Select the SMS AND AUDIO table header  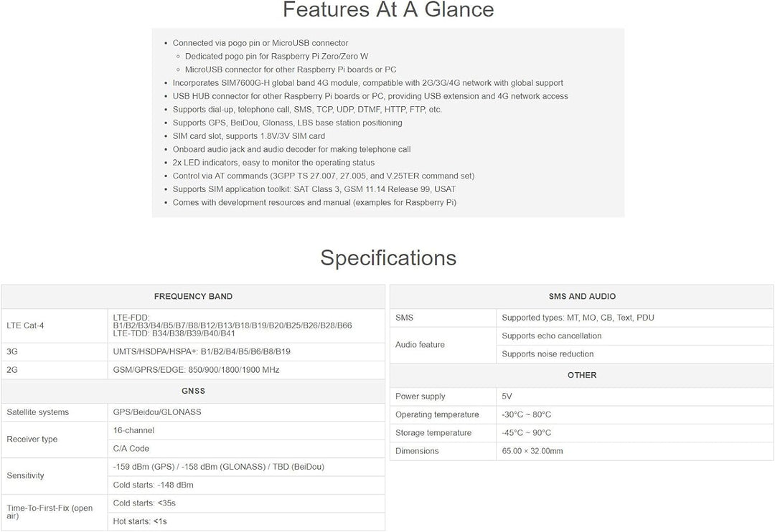[x=581, y=296]
